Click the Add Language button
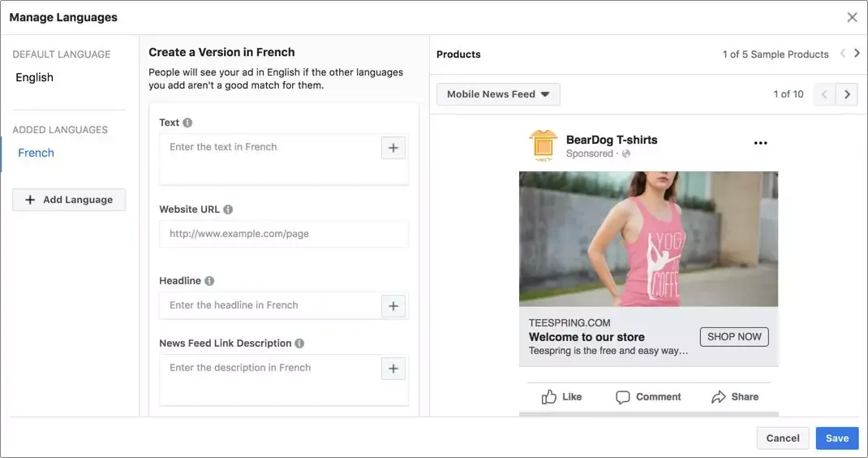The width and height of the screenshot is (868, 458). 69,200
